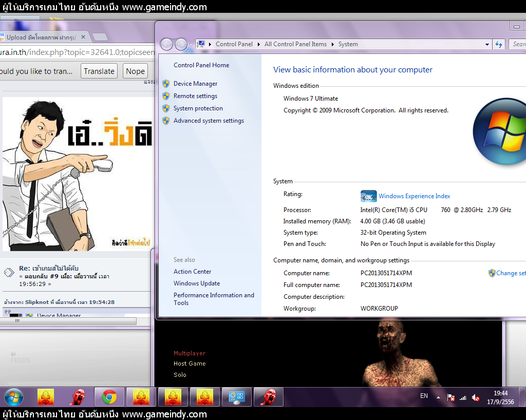Select Multiplayer in the game menu

190,353
